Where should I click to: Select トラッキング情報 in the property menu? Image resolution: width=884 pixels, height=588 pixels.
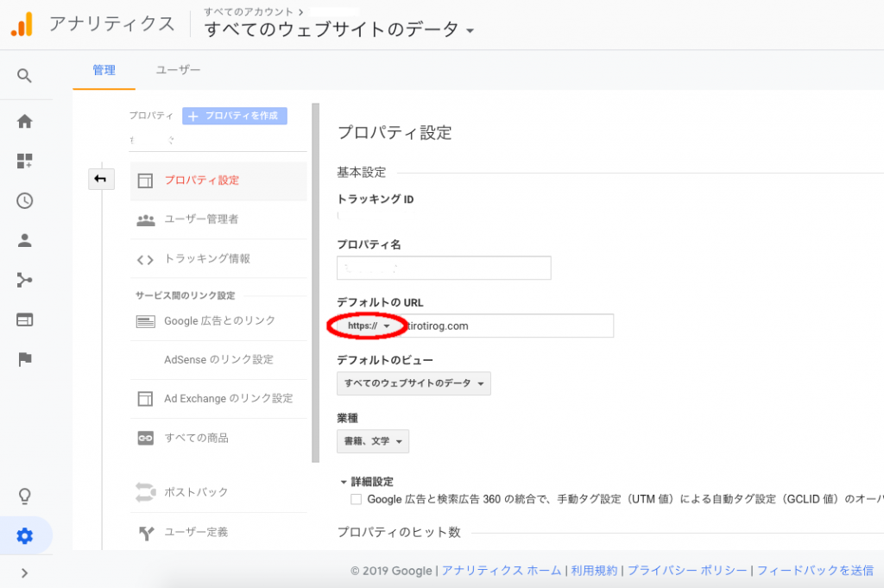tap(207, 259)
